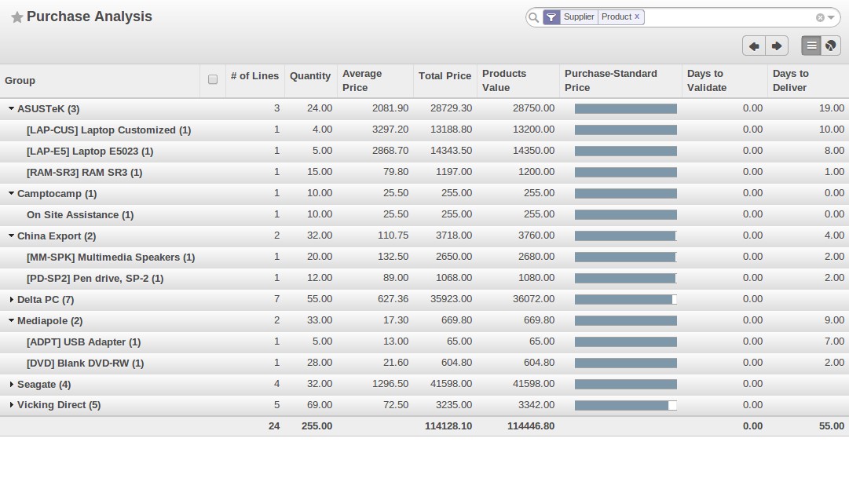849x504 pixels.
Task: Click total quantity 255.00 in footer
Action: 317,426
